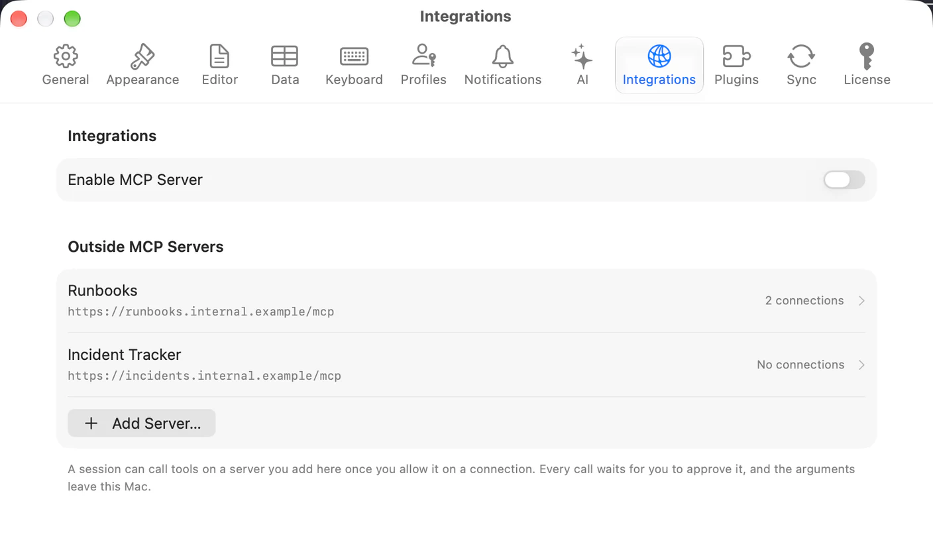This screenshot has width=933, height=560.
Task: Open the AI sparkles icon
Action: click(x=582, y=56)
